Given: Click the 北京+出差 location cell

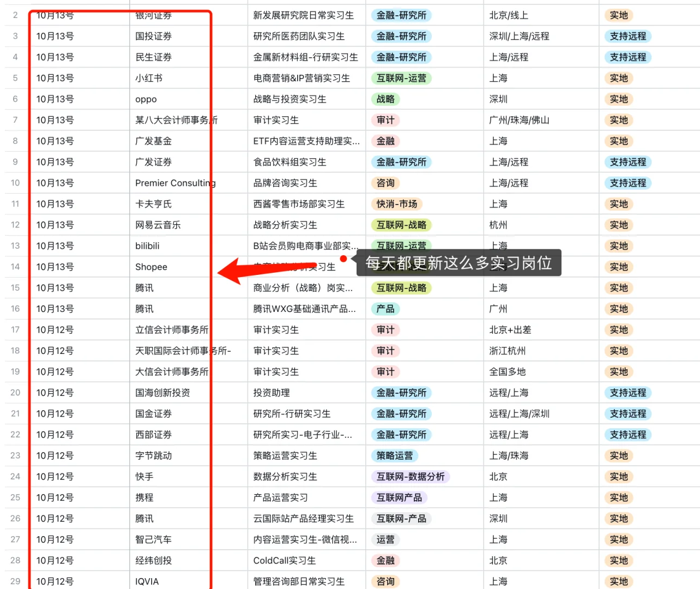Looking at the screenshot, I should click(x=541, y=330).
